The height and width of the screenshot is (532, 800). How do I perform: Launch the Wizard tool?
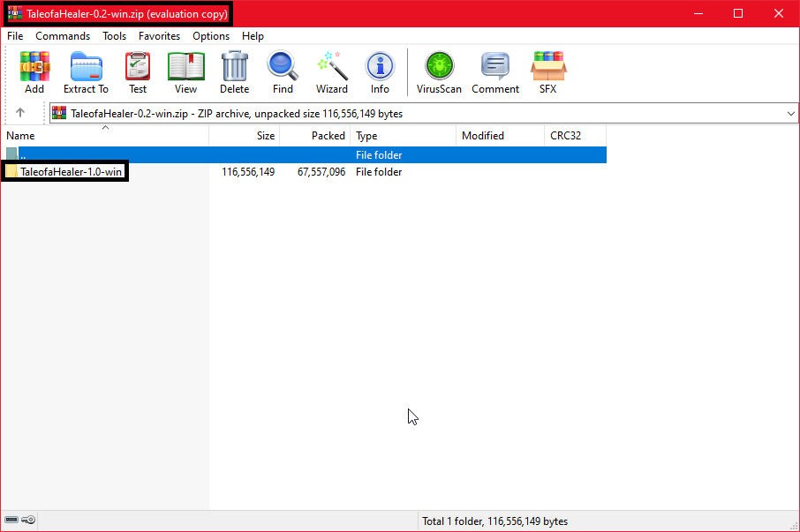332,72
